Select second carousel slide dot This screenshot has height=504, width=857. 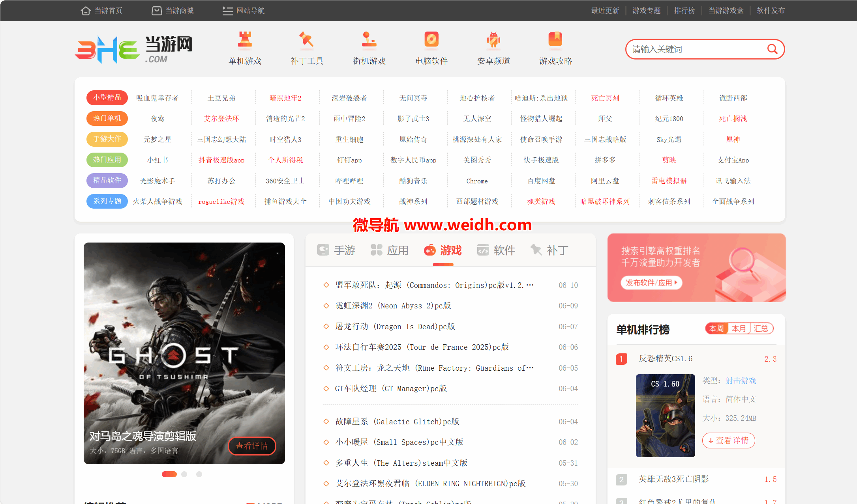[184, 474]
